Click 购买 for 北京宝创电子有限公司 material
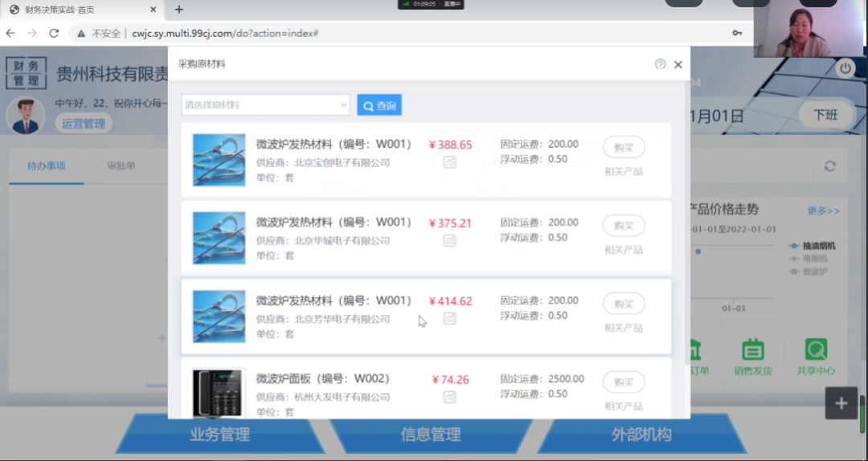868x461 pixels. [624, 147]
